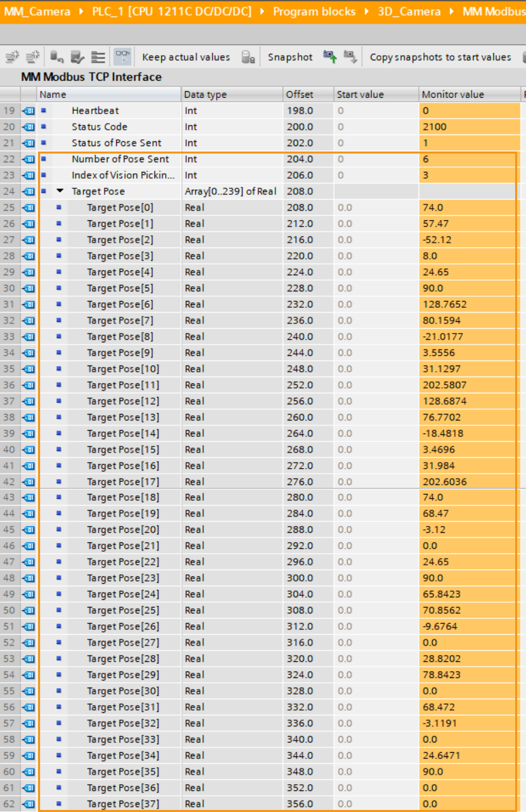
Task: Click the gray-arrow icon before Copy snapshots
Action: (x=350, y=58)
